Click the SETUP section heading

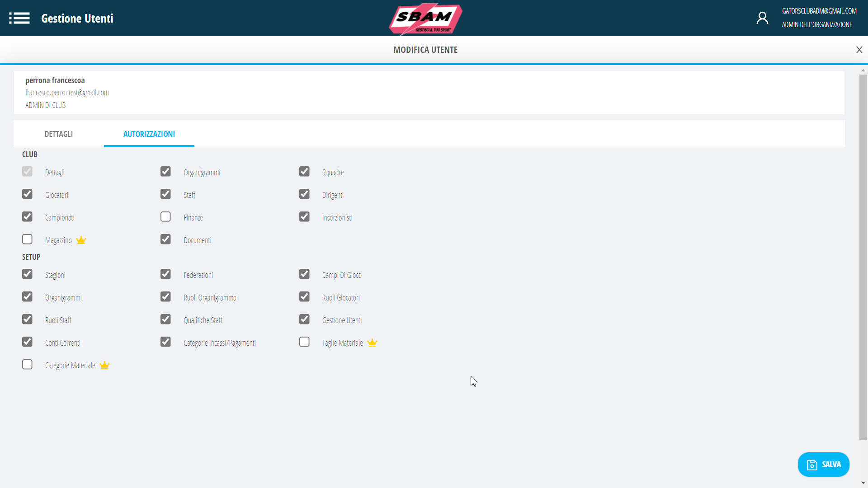pyautogui.click(x=31, y=257)
